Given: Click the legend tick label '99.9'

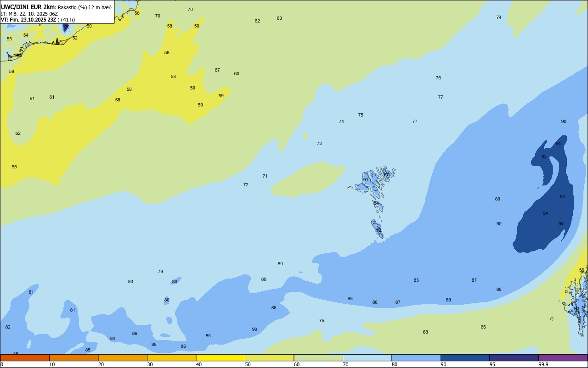Looking at the screenshot, I should (x=543, y=364).
